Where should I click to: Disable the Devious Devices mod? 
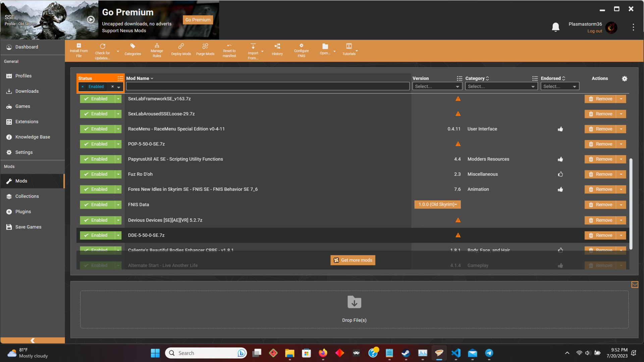(97, 220)
